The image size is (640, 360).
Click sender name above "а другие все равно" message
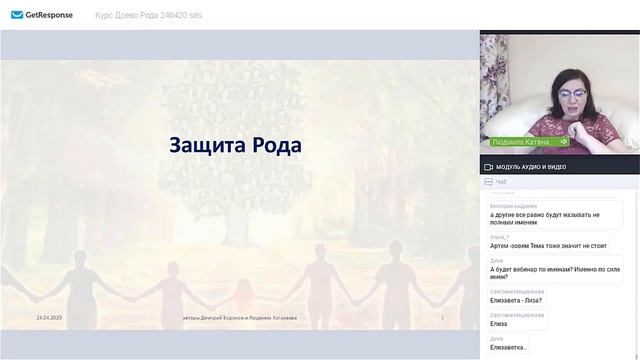click(513, 206)
